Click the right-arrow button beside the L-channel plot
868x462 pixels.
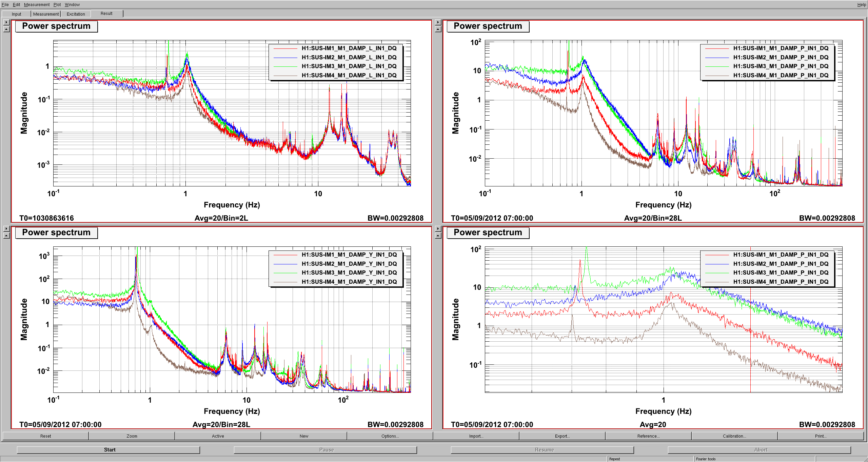6,22
